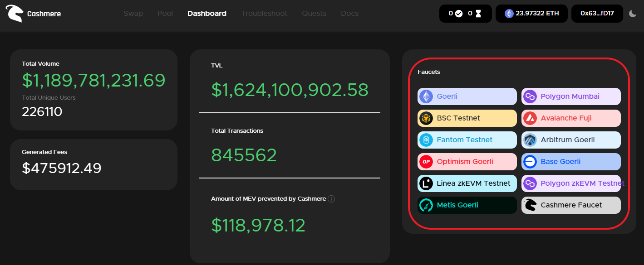Open the Fantom Testnet faucet
Viewport: 644px width, 265px height.
click(467, 140)
